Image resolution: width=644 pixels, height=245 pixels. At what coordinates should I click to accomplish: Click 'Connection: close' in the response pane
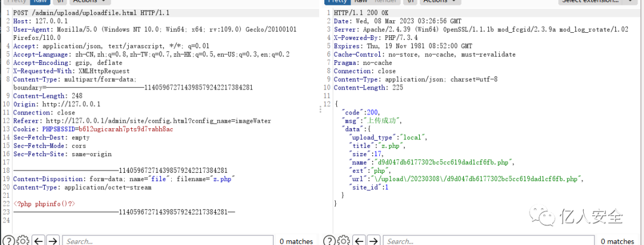[365, 71]
